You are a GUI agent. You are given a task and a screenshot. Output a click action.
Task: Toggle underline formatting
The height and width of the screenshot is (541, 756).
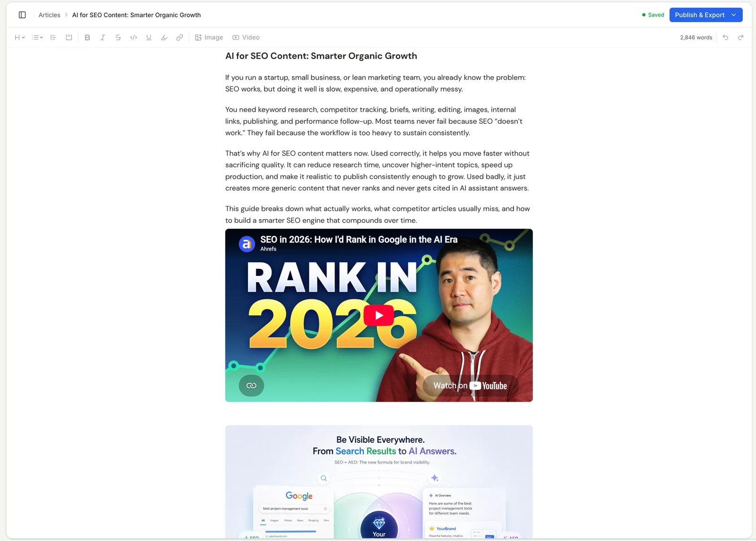click(x=149, y=37)
